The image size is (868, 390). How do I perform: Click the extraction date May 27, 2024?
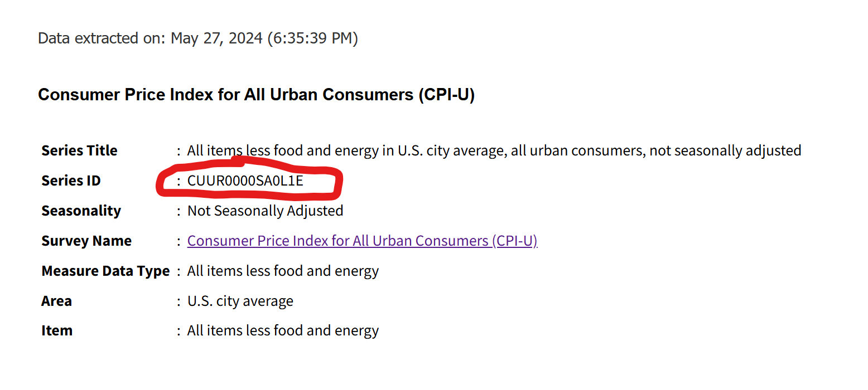217,38
